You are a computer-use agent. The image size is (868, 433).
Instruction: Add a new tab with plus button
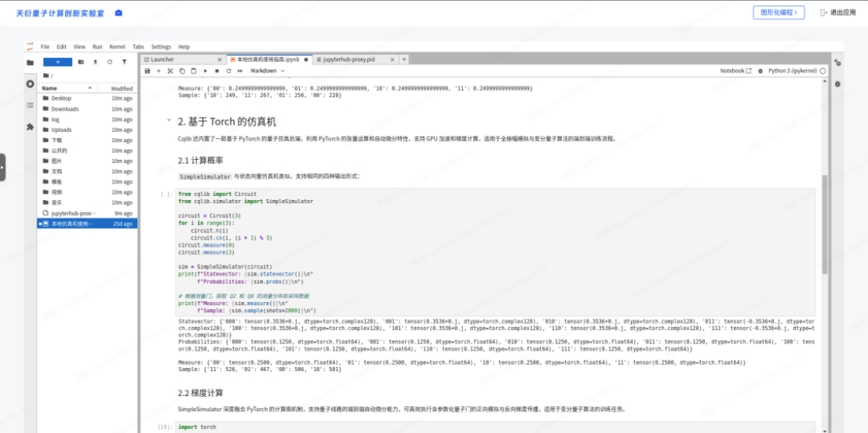point(403,59)
